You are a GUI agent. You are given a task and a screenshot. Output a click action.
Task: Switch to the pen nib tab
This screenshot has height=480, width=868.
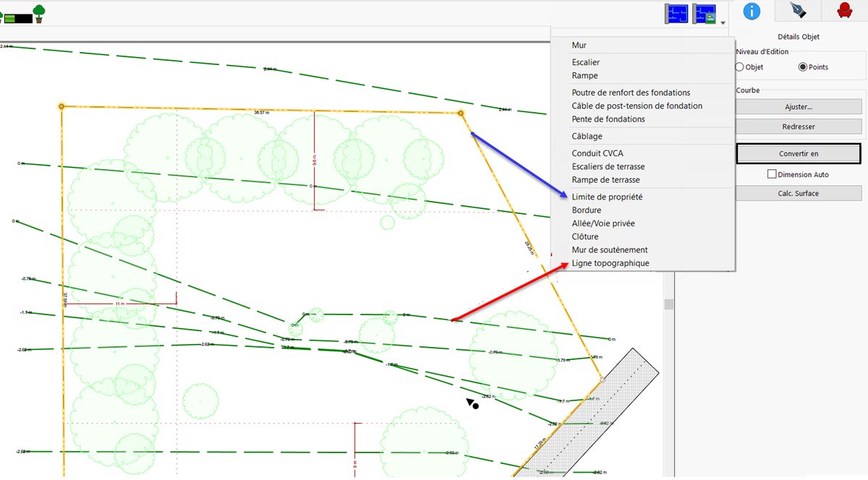click(797, 11)
